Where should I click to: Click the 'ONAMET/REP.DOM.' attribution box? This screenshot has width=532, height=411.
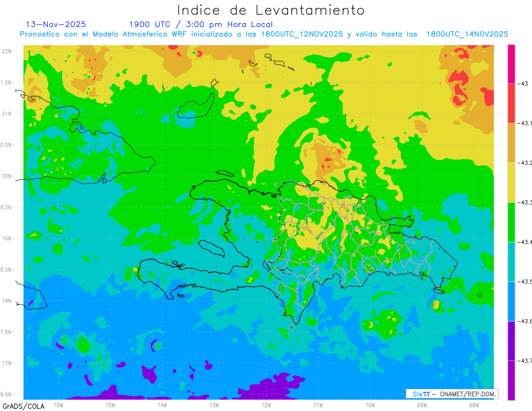pos(452,394)
